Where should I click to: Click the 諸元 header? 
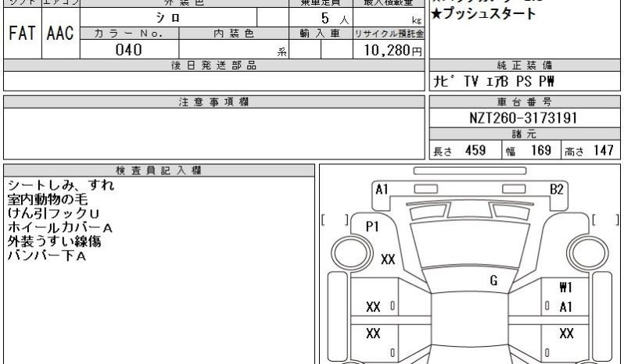(525, 134)
